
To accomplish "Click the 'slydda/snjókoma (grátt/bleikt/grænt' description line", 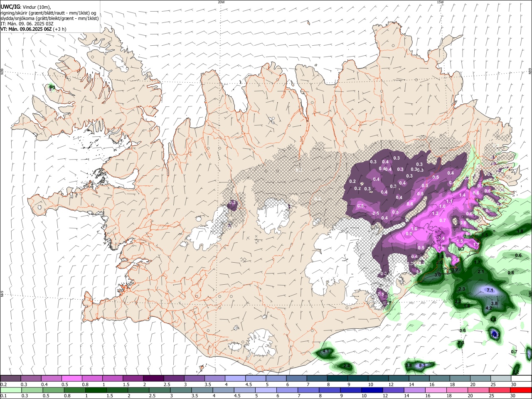I will pyautogui.click(x=49, y=18).
